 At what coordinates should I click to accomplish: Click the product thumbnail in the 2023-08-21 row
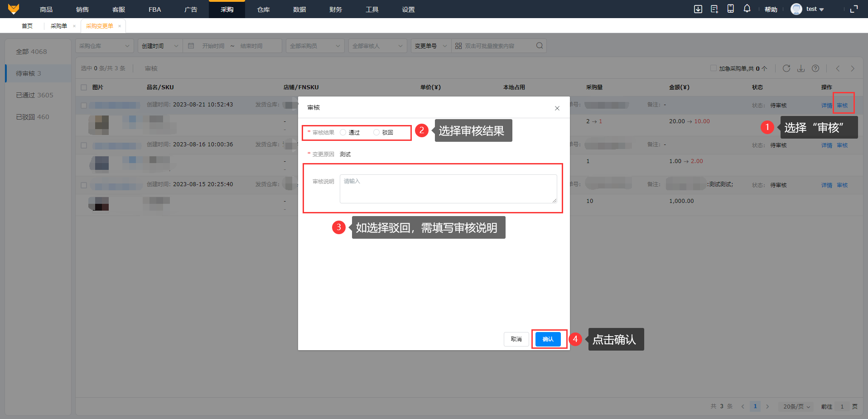coord(99,125)
